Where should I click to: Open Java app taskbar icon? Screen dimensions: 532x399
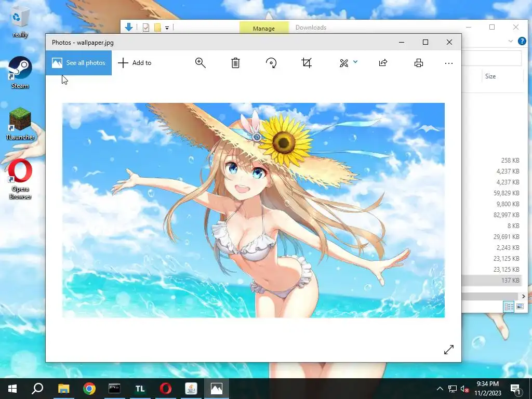coord(191,389)
